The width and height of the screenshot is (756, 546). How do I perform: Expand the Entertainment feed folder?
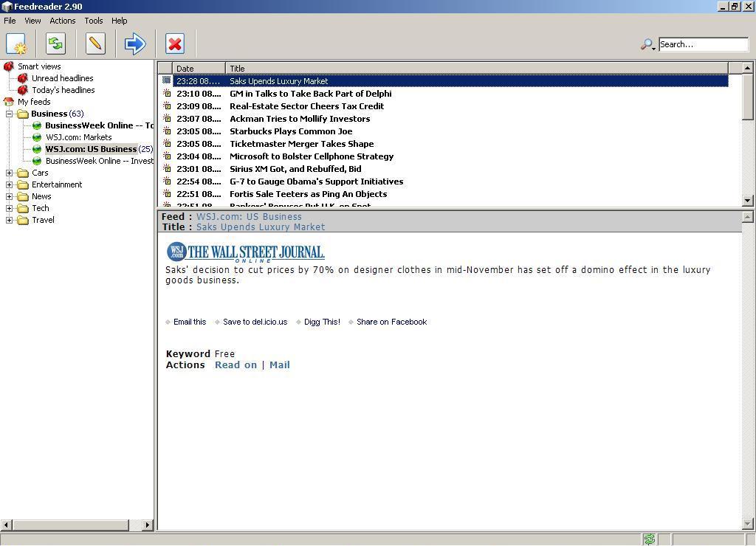pos(8,184)
